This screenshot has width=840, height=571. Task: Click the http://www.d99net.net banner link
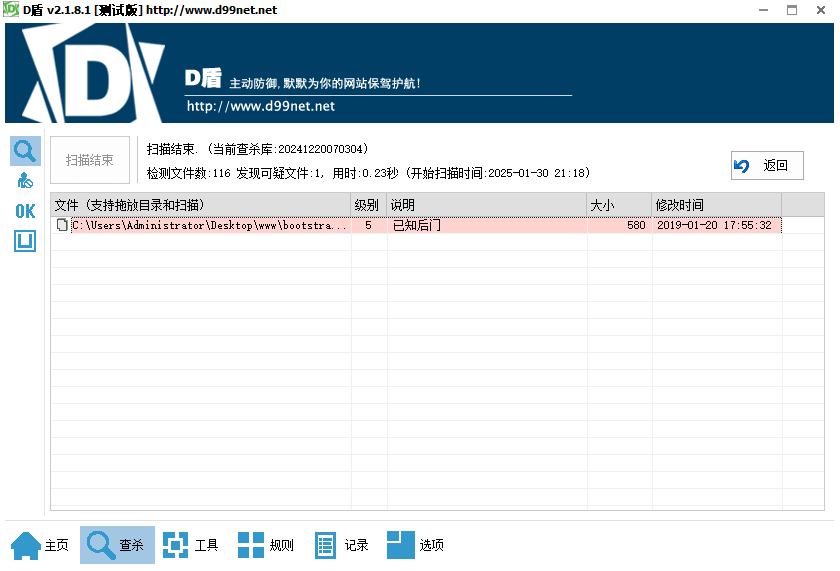point(261,106)
